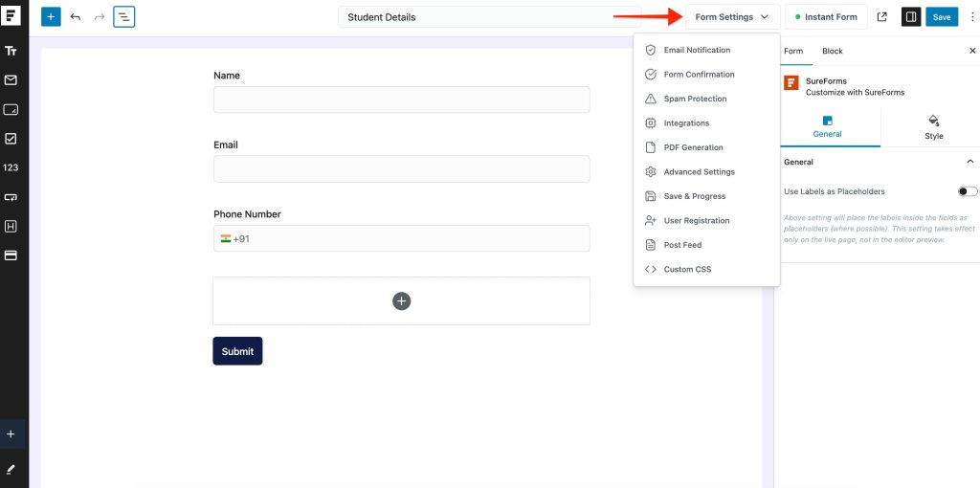Add an Email field from sidebar
Image resolution: width=980 pixels, height=488 pixels.
(11, 80)
